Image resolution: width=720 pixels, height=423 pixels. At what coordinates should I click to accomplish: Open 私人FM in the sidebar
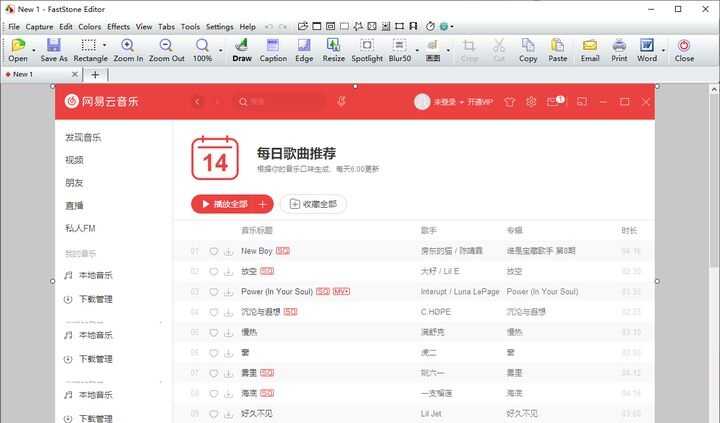point(80,228)
